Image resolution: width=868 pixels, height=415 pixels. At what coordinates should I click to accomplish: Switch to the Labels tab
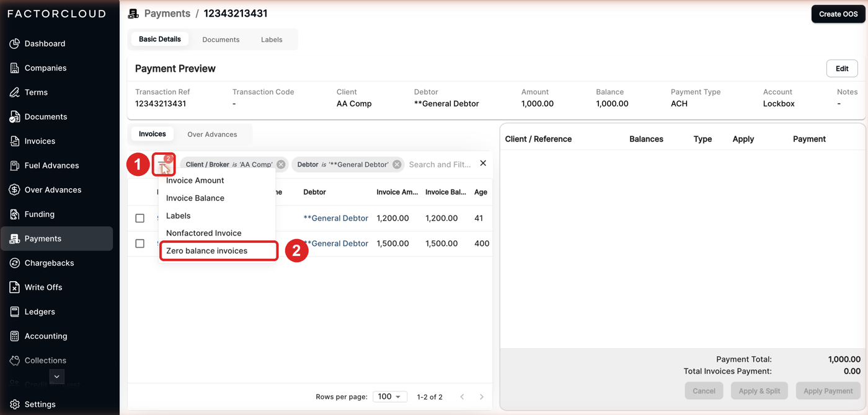point(272,40)
